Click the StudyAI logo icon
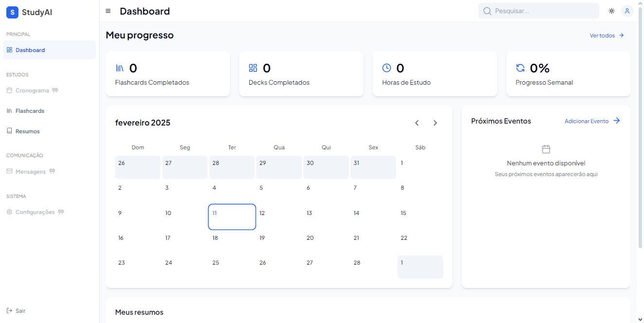The image size is (644, 323). pyautogui.click(x=12, y=12)
